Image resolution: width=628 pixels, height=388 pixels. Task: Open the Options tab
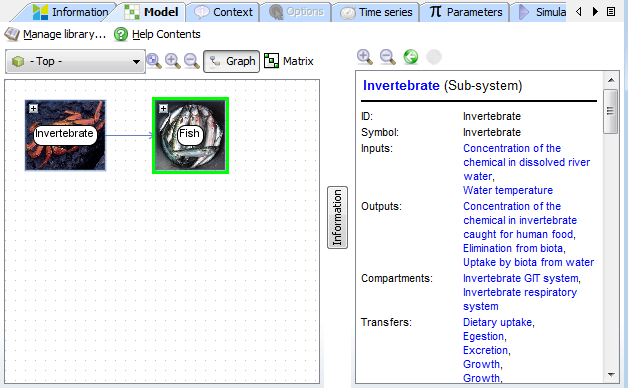click(x=296, y=12)
